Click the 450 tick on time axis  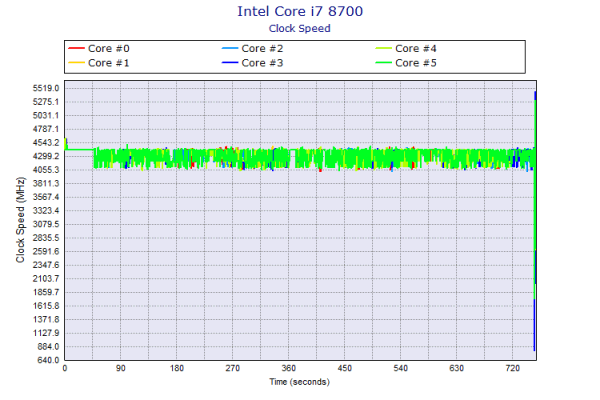[344, 368]
